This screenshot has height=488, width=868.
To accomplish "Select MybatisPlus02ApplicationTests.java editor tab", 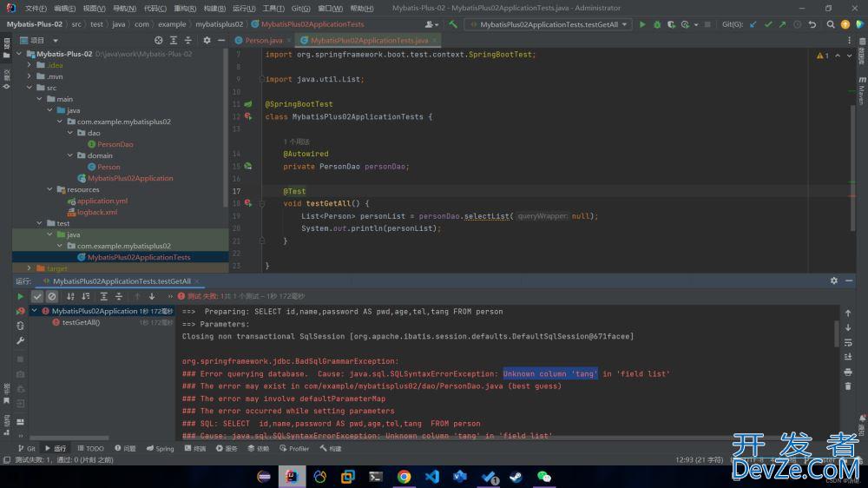I will click(x=369, y=41).
